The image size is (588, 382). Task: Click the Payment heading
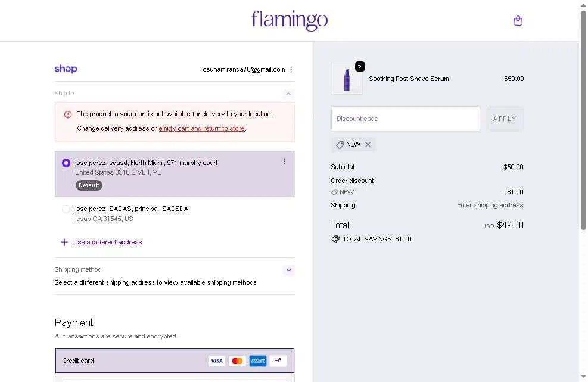pos(74,323)
